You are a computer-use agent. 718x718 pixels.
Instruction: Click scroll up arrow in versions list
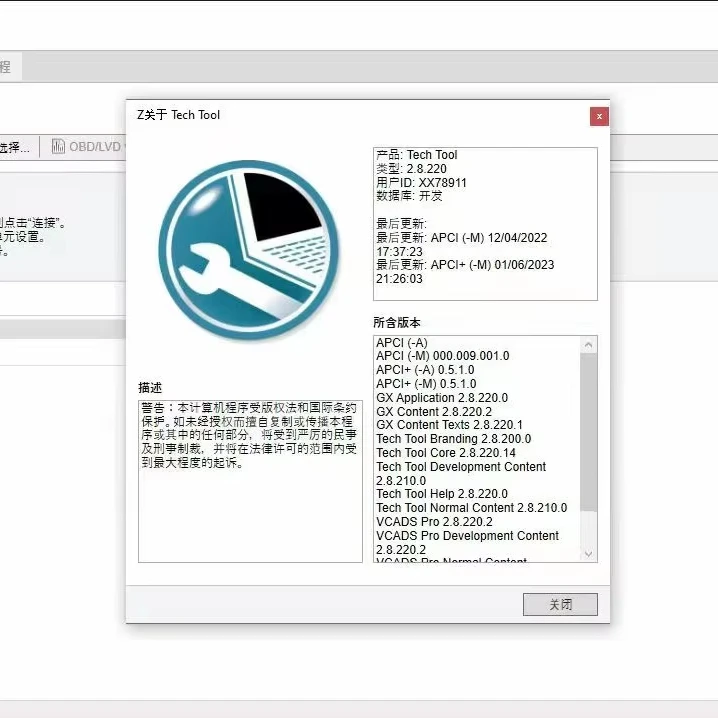[588, 344]
